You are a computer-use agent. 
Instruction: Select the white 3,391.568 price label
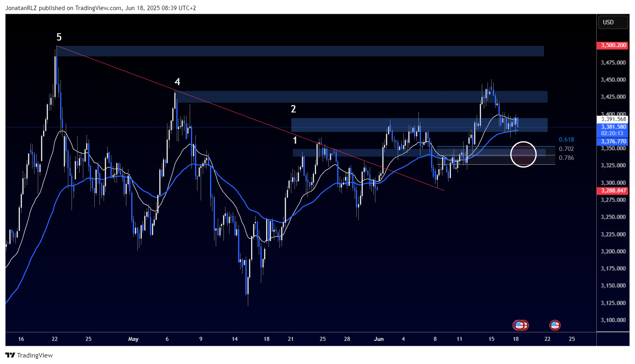[x=613, y=119]
